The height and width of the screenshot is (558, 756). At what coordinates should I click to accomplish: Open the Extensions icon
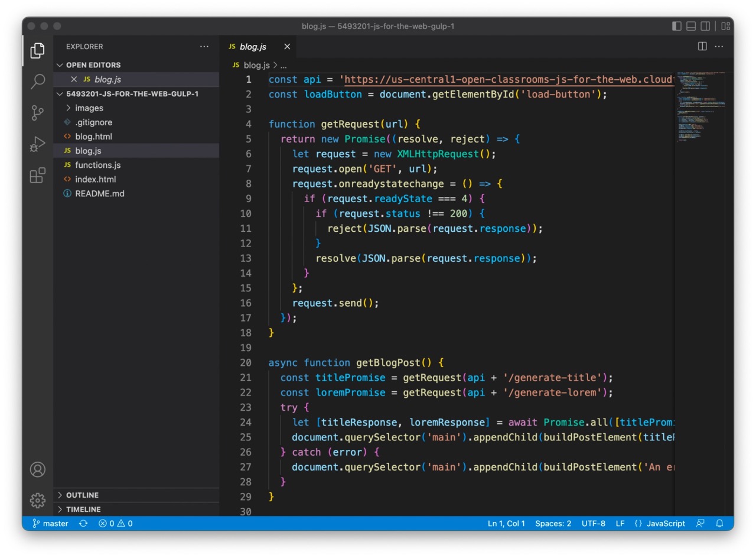point(37,175)
